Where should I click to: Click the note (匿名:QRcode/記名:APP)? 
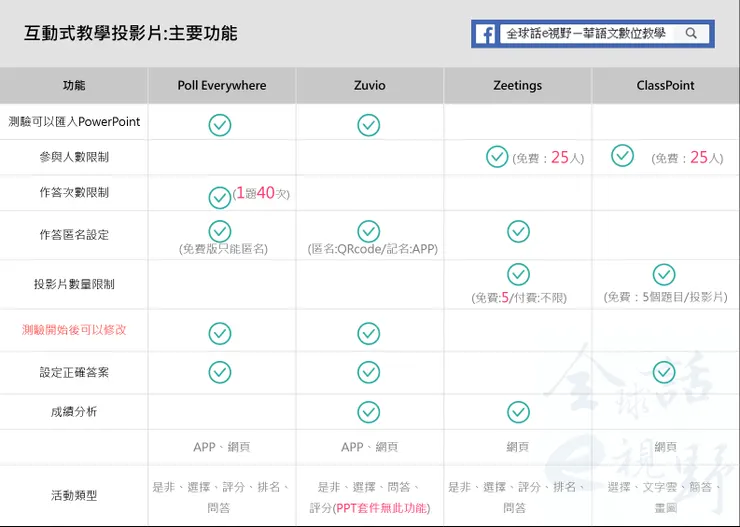(373, 249)
